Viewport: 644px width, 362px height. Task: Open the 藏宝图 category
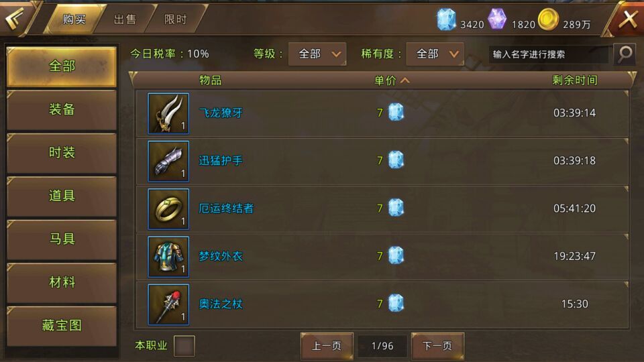62,326
